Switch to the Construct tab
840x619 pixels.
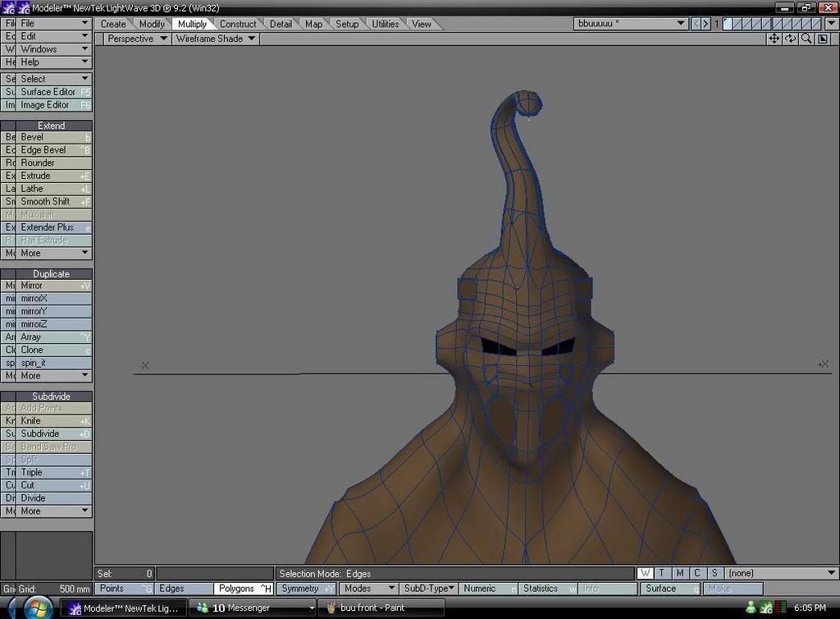point(238,24)
